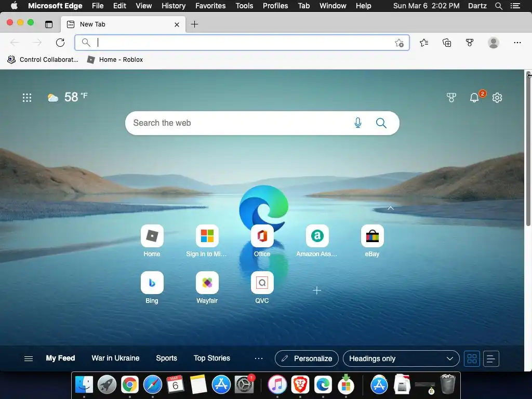Open the feed hamburger menu
Screen dimensions: 532x399
[x=29, y=358]
